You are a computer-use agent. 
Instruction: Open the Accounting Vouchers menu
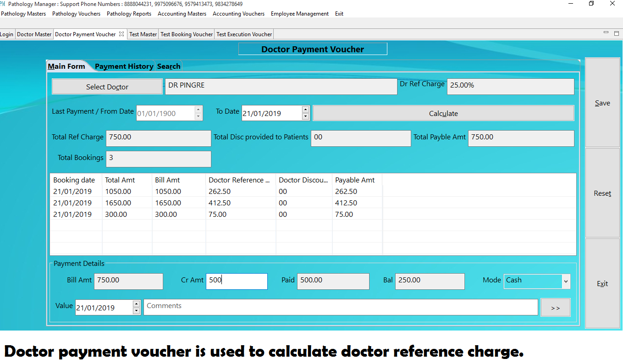click(238, 14)
